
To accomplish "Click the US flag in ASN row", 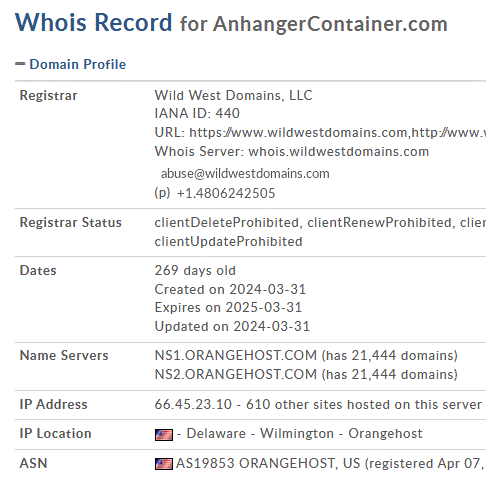I will tap(164, 464).
